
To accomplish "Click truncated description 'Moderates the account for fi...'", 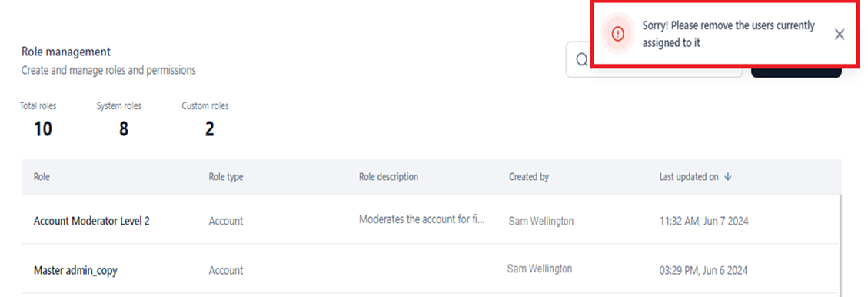I will (x=422, y=219).
